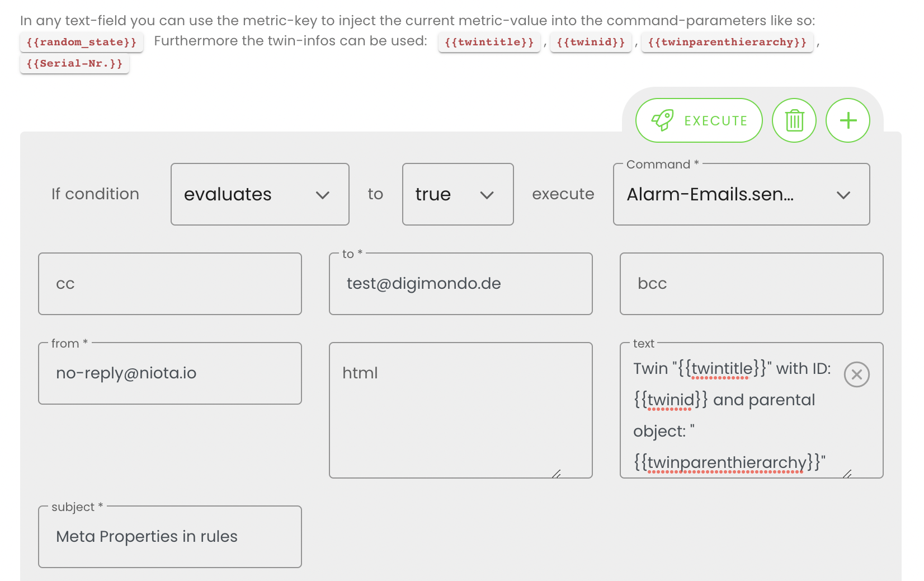The width and height of the screenshot is (924, 581).
Task: Clear the text field with X icon
Action: click(x=856, y=374)
